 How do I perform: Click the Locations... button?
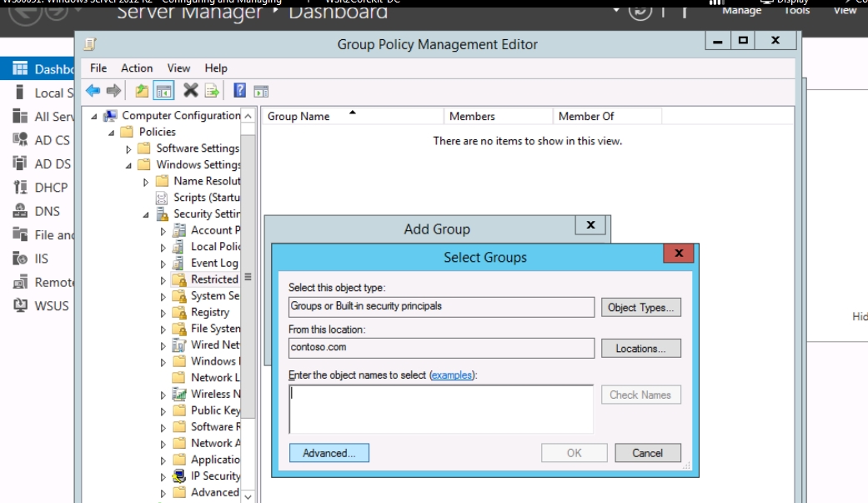pyautogui.click(x=641, y=349)
